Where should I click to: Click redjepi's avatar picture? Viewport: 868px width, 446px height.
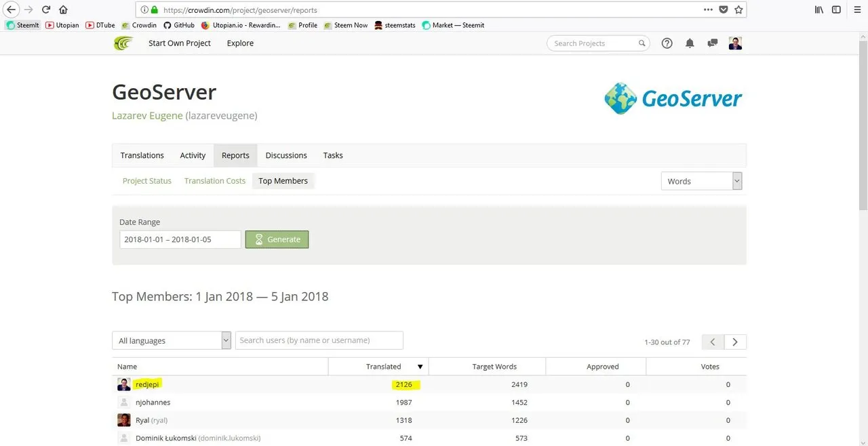click(x=124, y=384)
